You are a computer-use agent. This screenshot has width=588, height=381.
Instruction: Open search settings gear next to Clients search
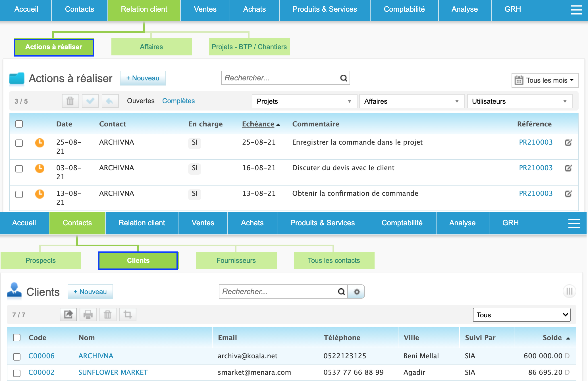click(x=357, y=292)
